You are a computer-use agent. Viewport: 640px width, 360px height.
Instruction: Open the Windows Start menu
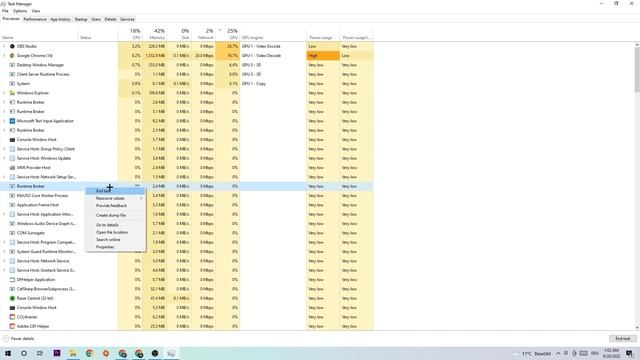8,353
